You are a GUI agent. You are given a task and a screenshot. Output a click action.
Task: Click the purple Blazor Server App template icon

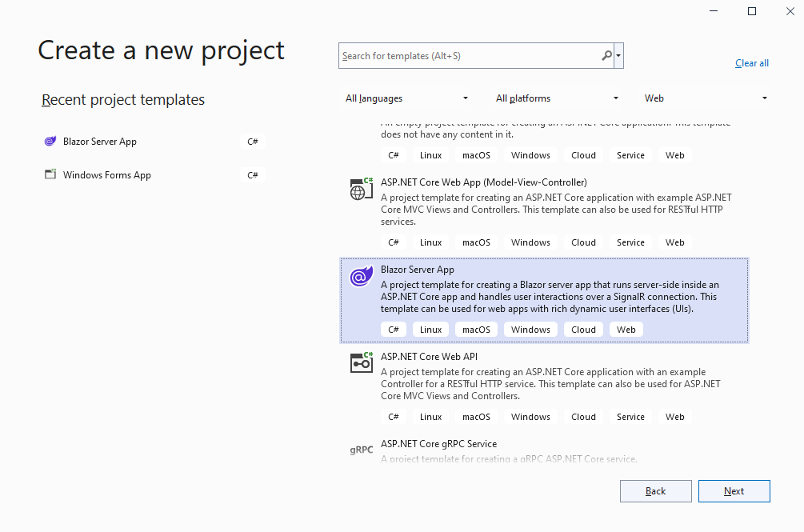362,277
